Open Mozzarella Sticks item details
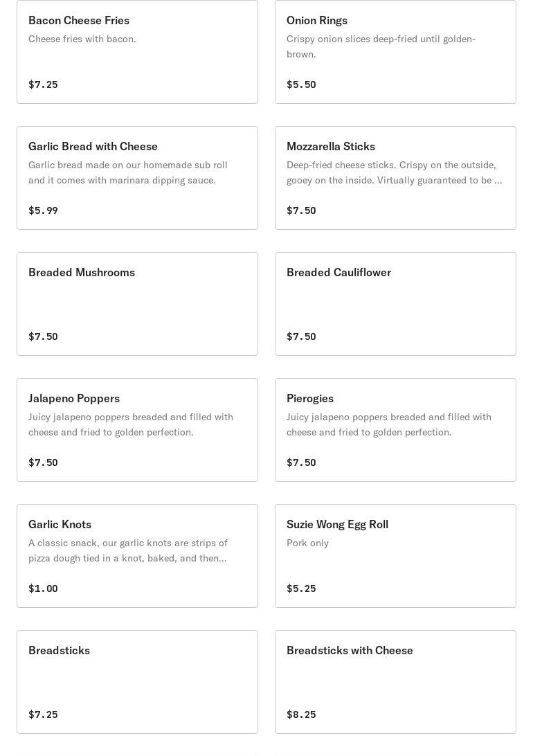This screenshot has width=533, height=756. [x=395, y=178]
